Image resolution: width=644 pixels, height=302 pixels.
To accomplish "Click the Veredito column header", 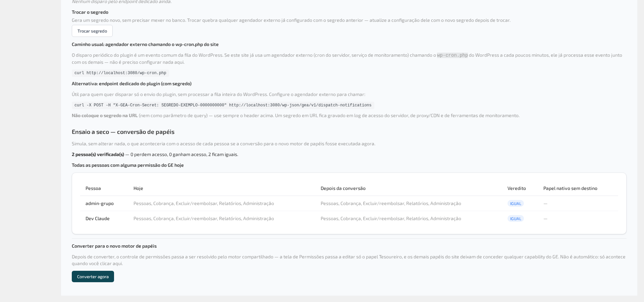I will [x=517, y=188].
